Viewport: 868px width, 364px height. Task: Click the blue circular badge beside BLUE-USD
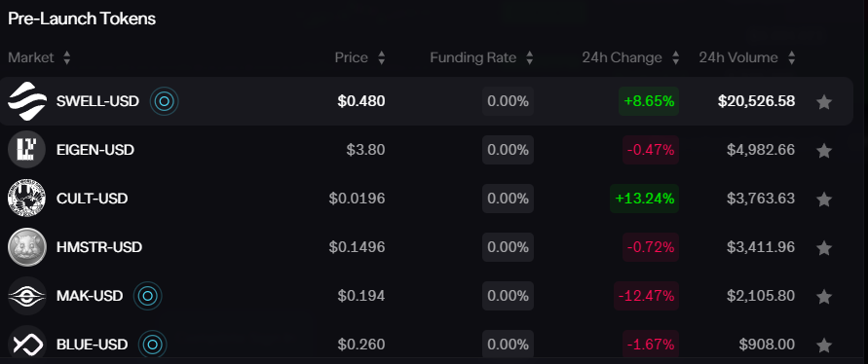[153, 345]
